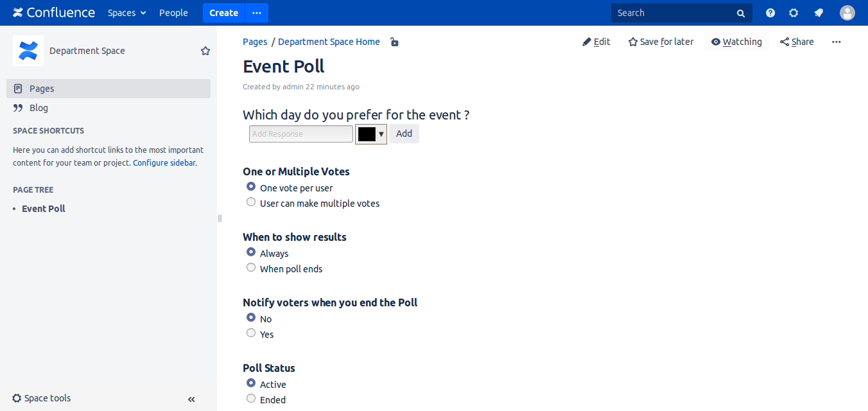The image size is (868, 411).
Task: Star the Department Space as favorite
Action: tap(205, 51)
